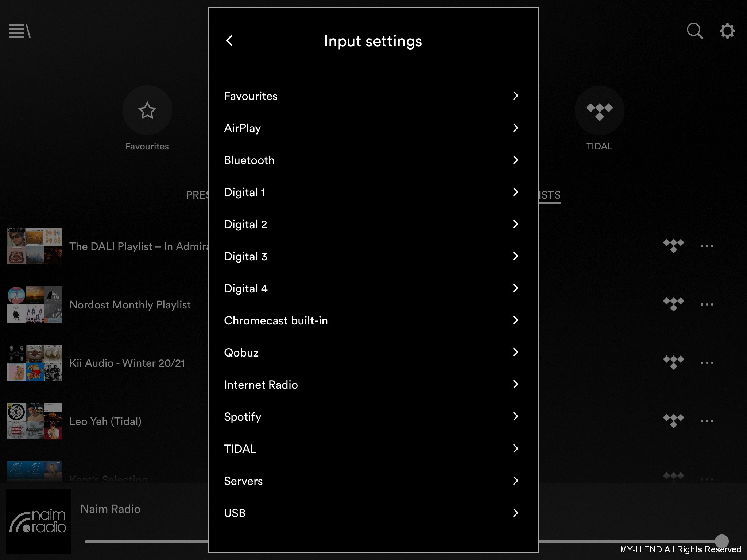Open more options for Nordost Monthly Playlist
Image resolution: width=747 pixels, height=560 pixels.
click(707, 304)
